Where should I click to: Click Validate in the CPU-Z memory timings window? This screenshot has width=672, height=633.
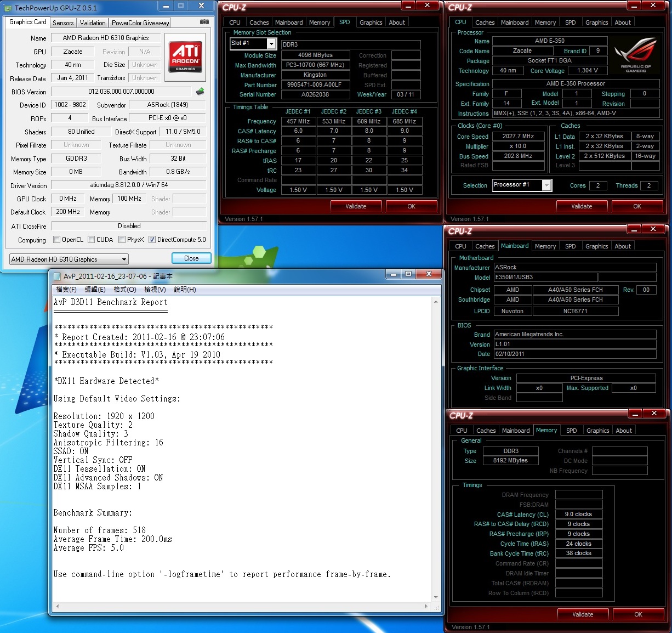(x=583, y=614)
